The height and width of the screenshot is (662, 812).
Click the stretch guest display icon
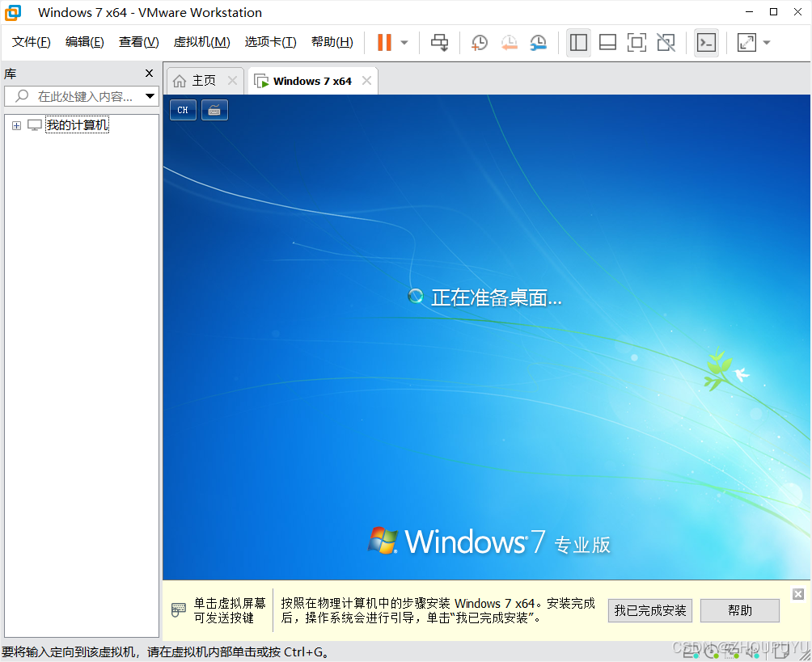point(746,43)
